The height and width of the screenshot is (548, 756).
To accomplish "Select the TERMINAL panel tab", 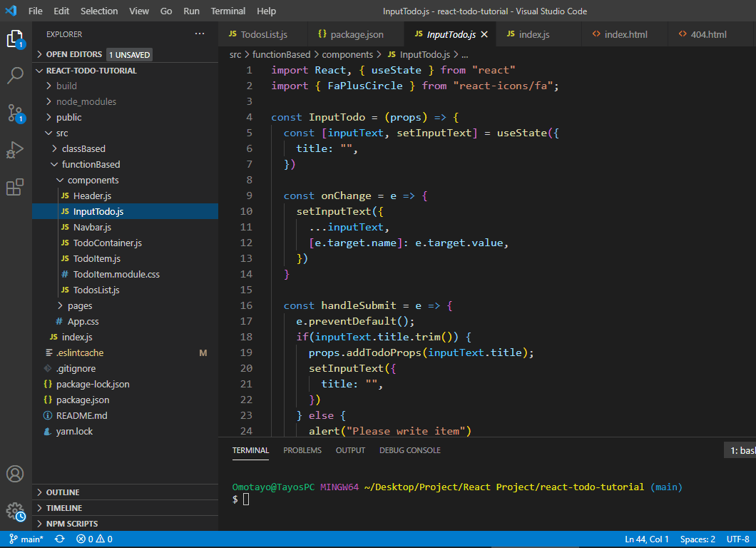I will click(x=250, y=450).
